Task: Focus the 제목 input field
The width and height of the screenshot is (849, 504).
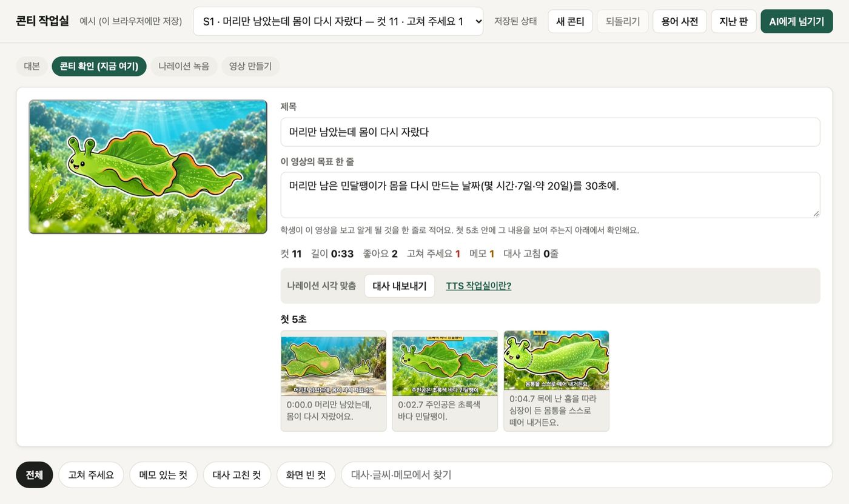Action: coord(550,132)
